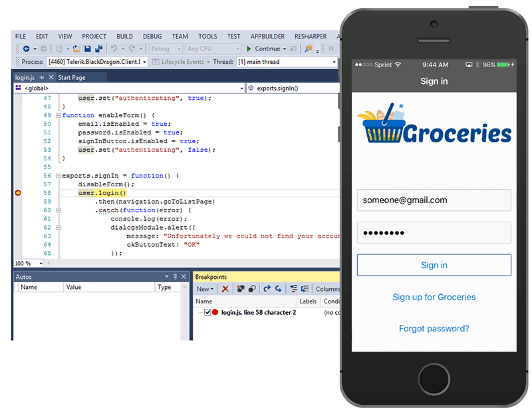Delete selected breakpoint with red X icon
This screenshot has height=414, width=532.
(225, 289)
